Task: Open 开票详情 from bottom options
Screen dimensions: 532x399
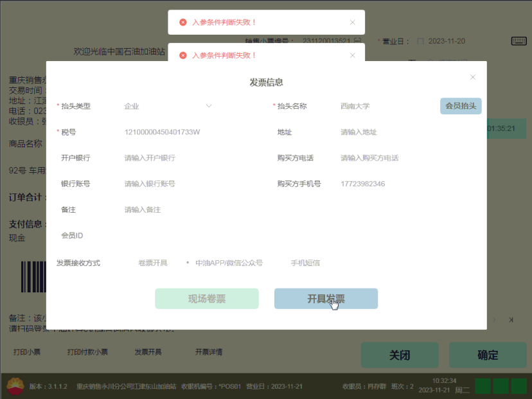Action: 209,352
